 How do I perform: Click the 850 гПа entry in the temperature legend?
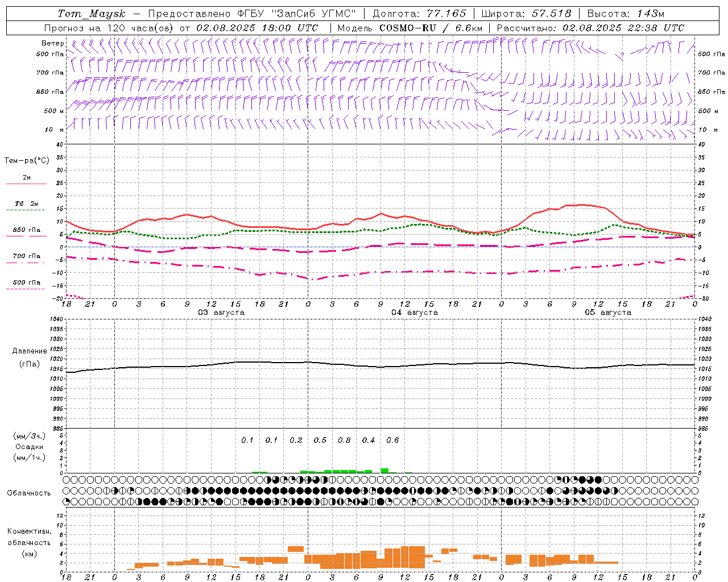(27, 230)
